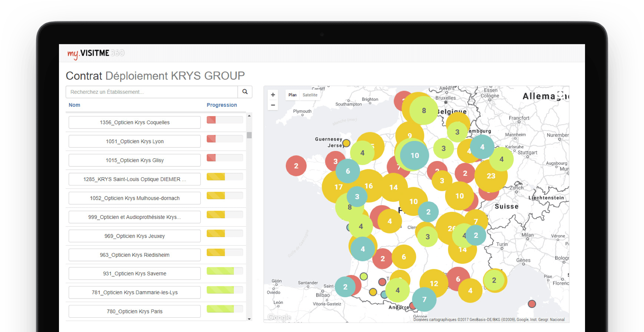Click the map zoom in plus button

tap(273, 95)
